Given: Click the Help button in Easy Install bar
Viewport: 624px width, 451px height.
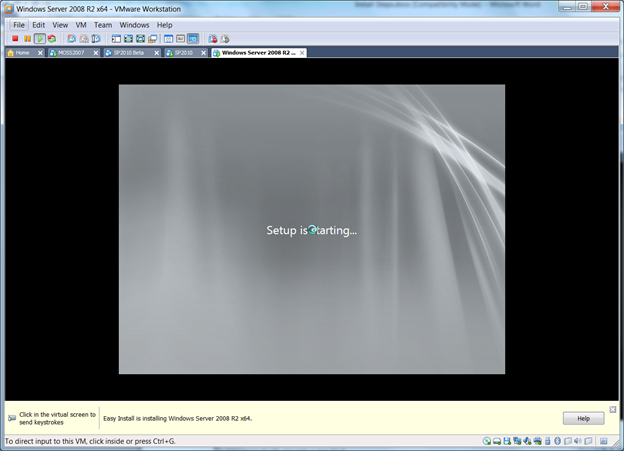Looking at the screenshot, I should (x=583, y=418).
